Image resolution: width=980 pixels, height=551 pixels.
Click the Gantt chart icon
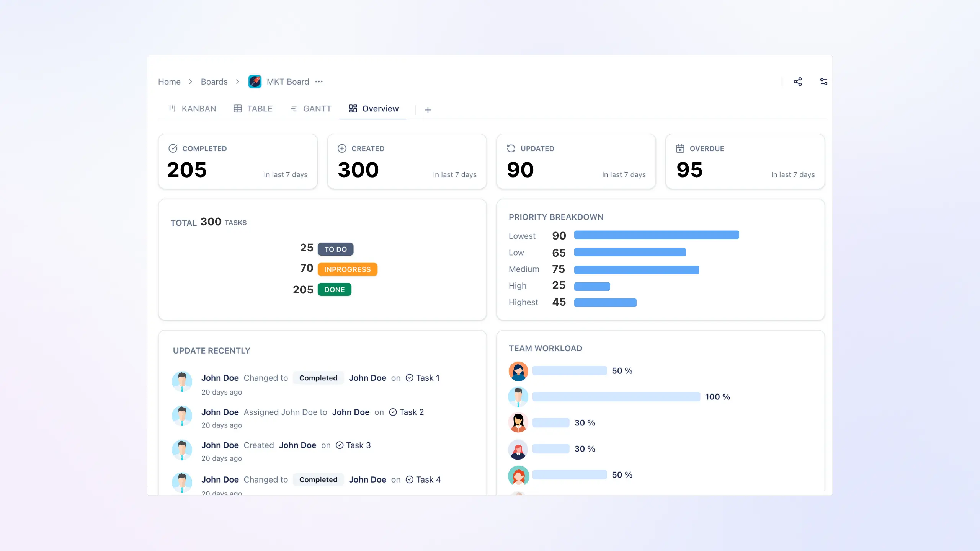(x=294, y=108)
